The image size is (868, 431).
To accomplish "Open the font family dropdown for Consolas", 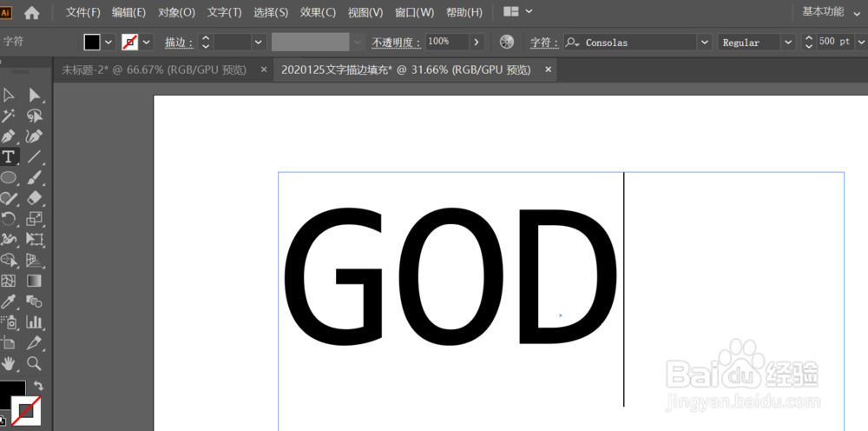I will (704, 42).
